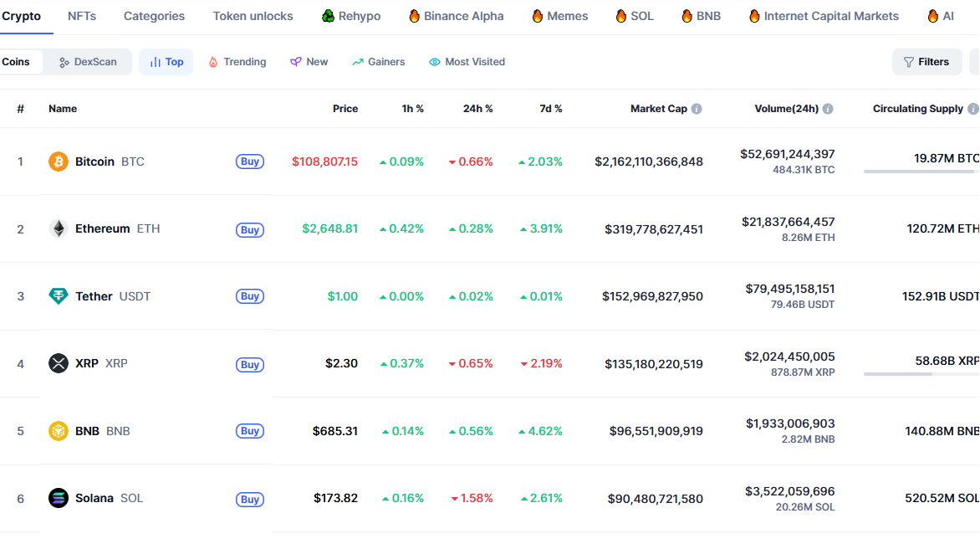Buy Ethereum using the Buy button
This screenshot has height=544, width=980.
pyautogui.click(x=250, y=229)
